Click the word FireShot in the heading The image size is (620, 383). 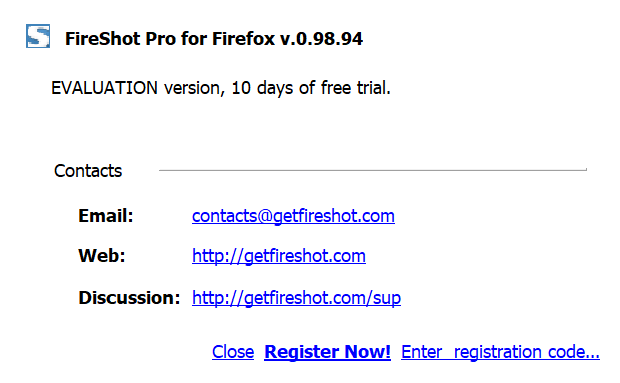(102, 39)
